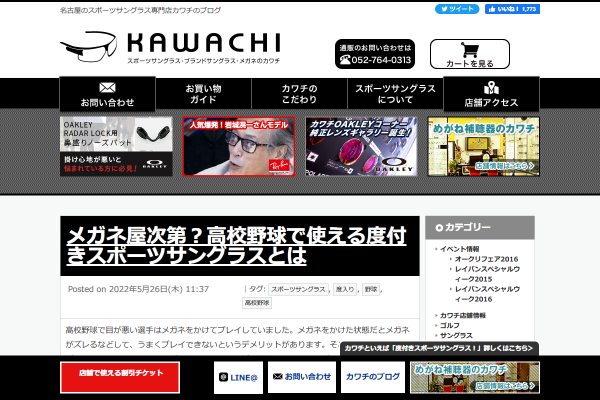
Task: Select レイバンスペシャルウィーク2015 category
Action: coord(487,274)
